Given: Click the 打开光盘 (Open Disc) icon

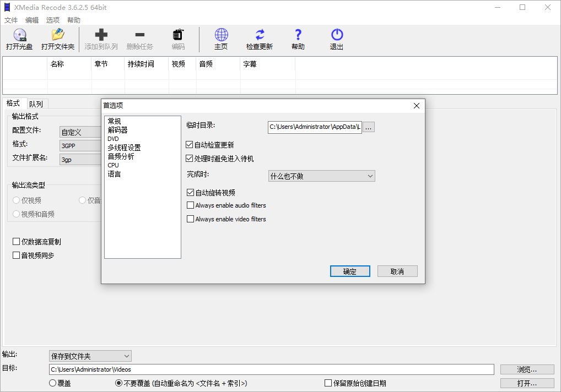Looking at the screenshot, I should pyautogui.click(x=19, y=39).
